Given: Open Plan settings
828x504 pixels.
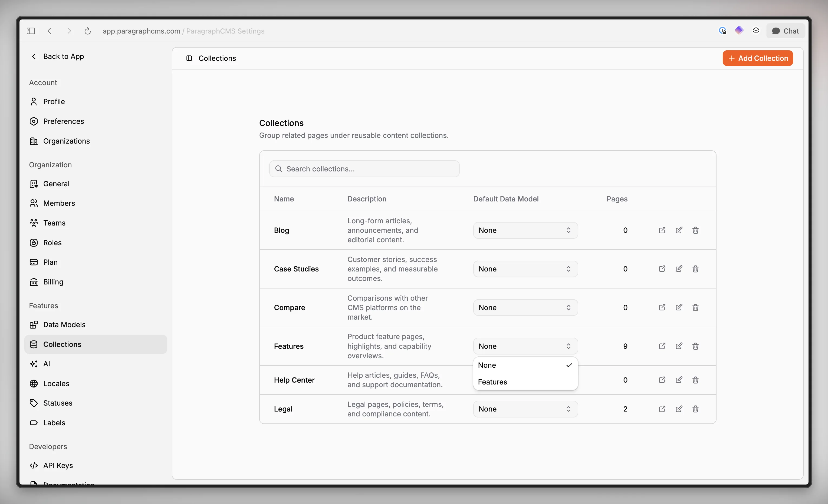Looking at the screenshot, I should coord(96,262).
